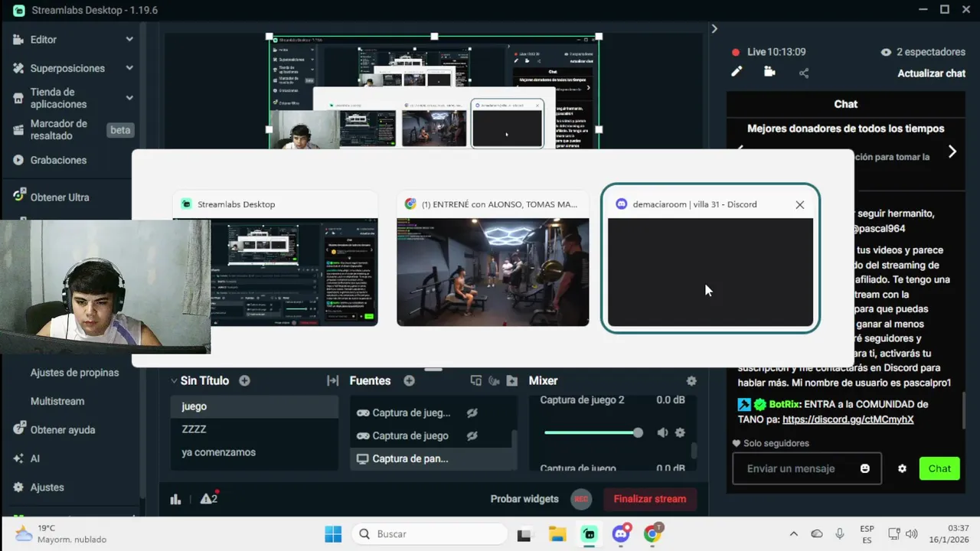Click the camera source icon in Fuentes header
980x551 pixels.
(x=494, y=380)
